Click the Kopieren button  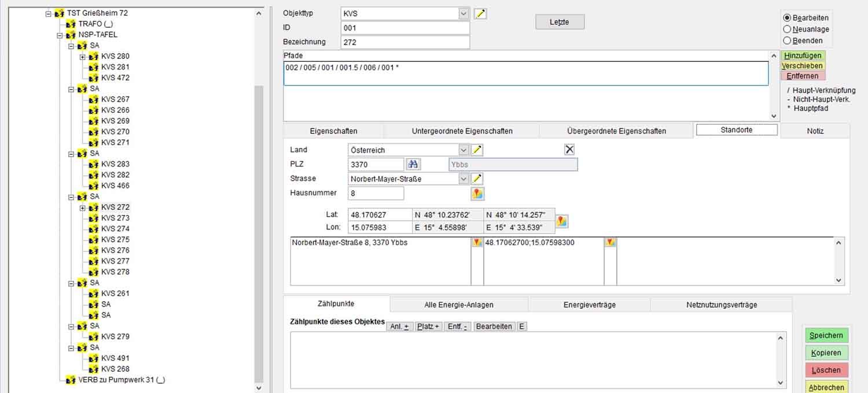(826, 353)
